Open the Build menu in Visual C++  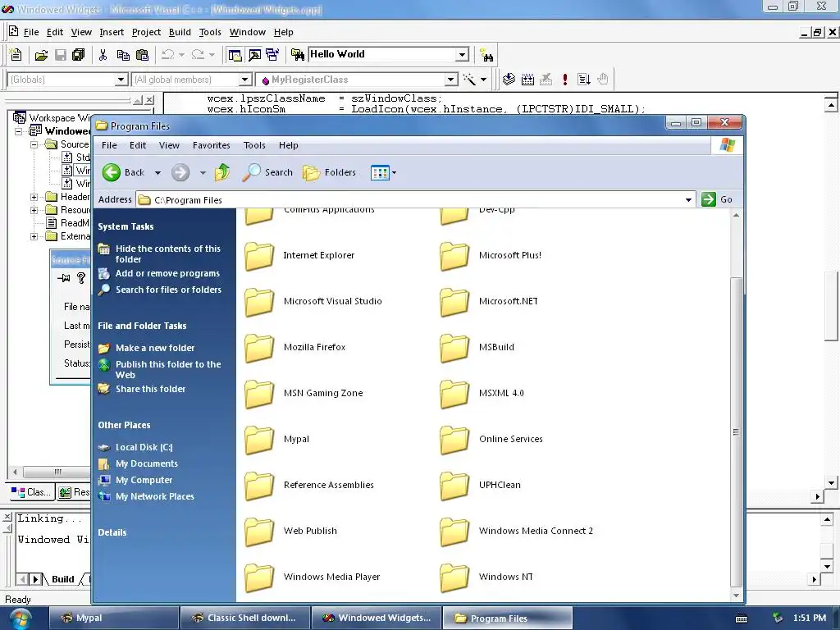click(180, 32)
